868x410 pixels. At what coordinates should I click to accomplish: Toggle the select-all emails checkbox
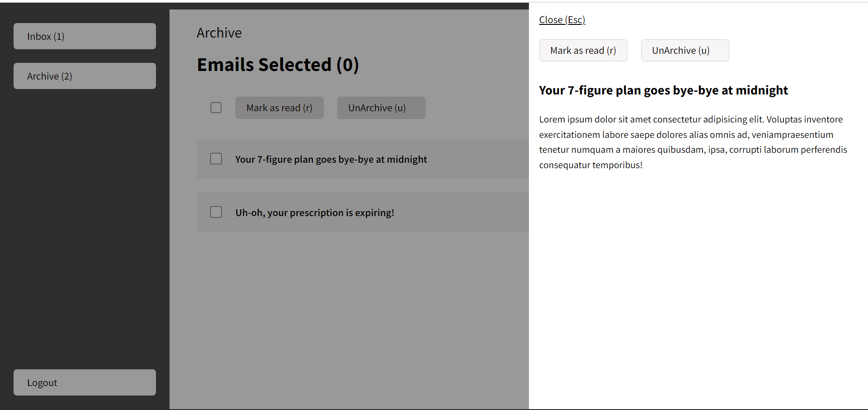click(216, 108)
